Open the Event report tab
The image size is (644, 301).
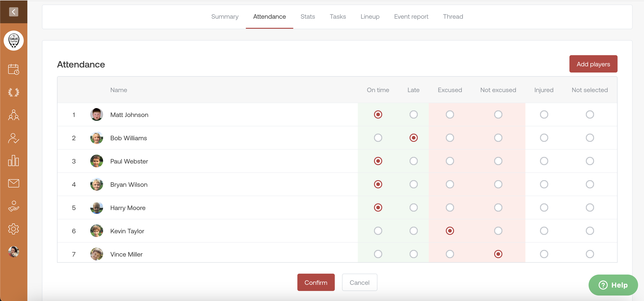pyautogui.click(x=411, y=16)
